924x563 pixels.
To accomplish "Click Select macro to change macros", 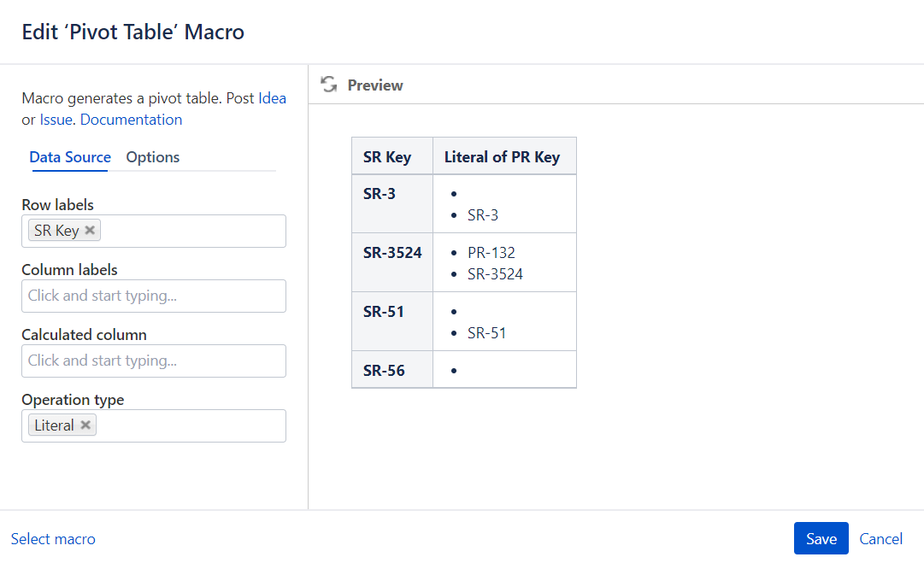I will [53, 538].
